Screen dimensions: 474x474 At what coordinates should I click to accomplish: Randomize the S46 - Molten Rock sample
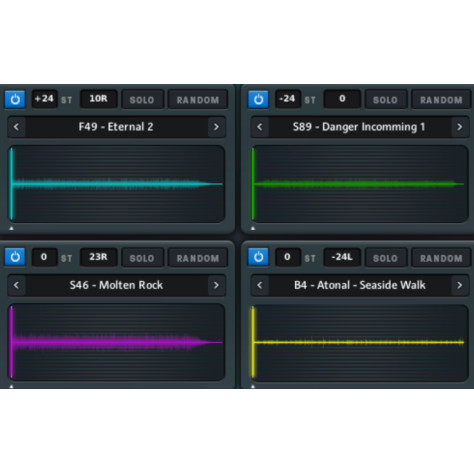pyautogui.click(x=198, y=258)
